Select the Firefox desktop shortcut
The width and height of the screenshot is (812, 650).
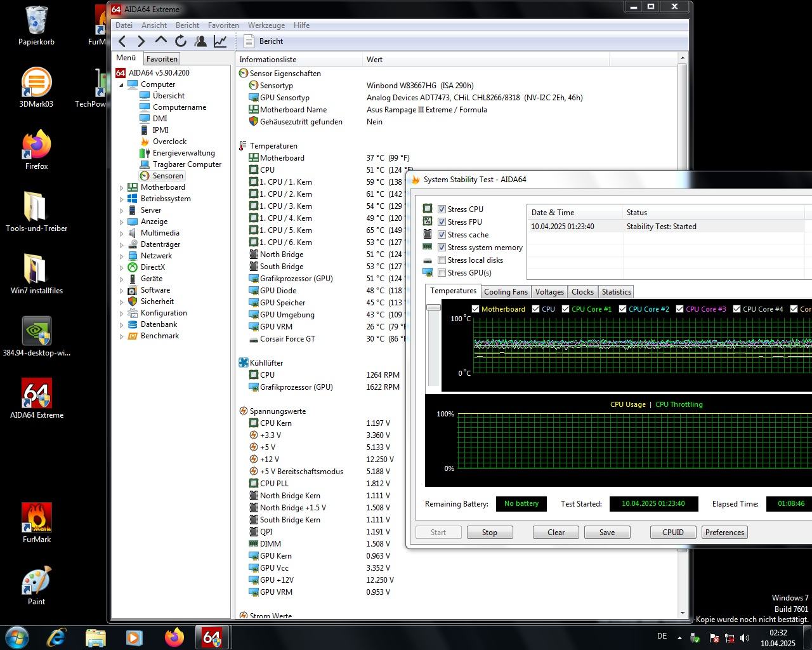tap(36, 150)
